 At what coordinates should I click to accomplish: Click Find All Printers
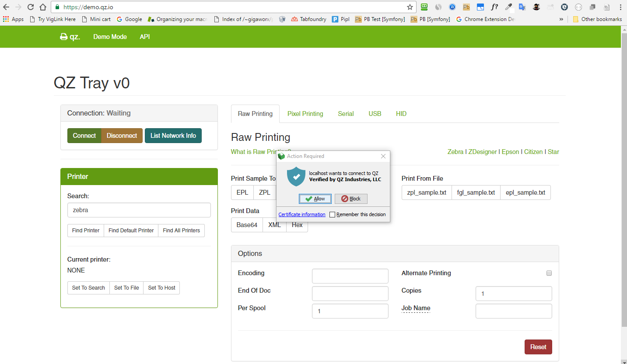(x=182, y=231)
